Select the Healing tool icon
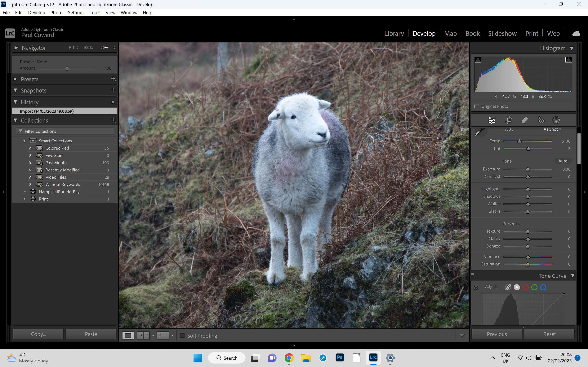 [525, 120]
